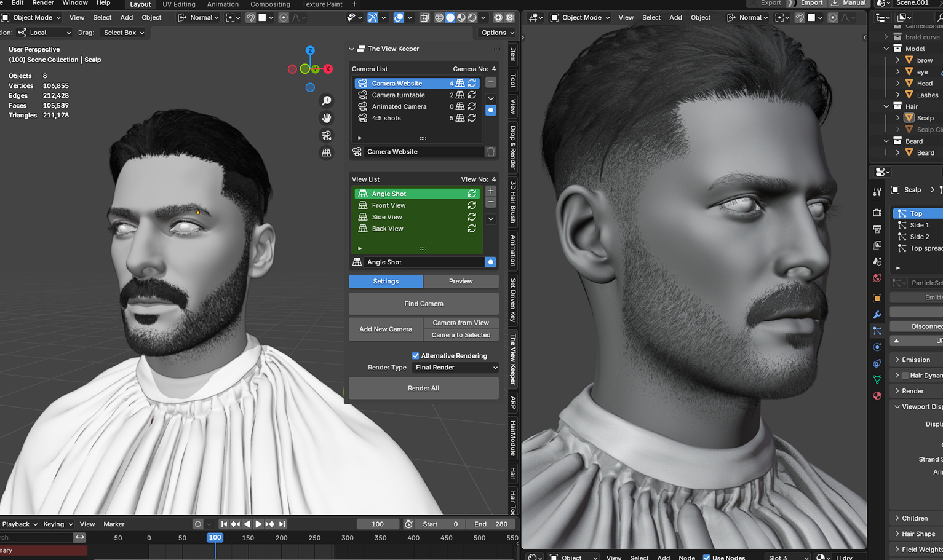This screenshot has width=943, height=560.
Task: Add view with plus button in View List
Action: [x=491, y=191]
